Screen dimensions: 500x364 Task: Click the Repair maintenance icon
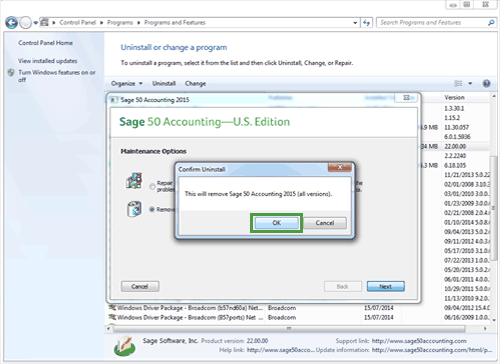(x=134, y=181)
